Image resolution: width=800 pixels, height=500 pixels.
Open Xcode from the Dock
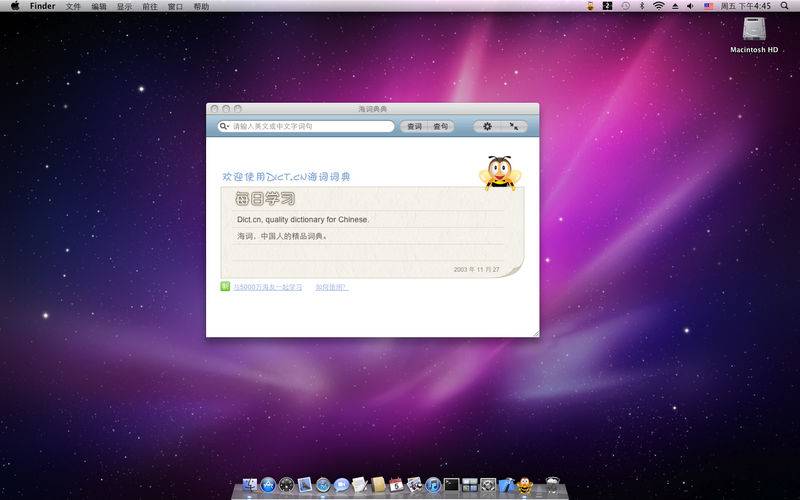pos(506,484)
